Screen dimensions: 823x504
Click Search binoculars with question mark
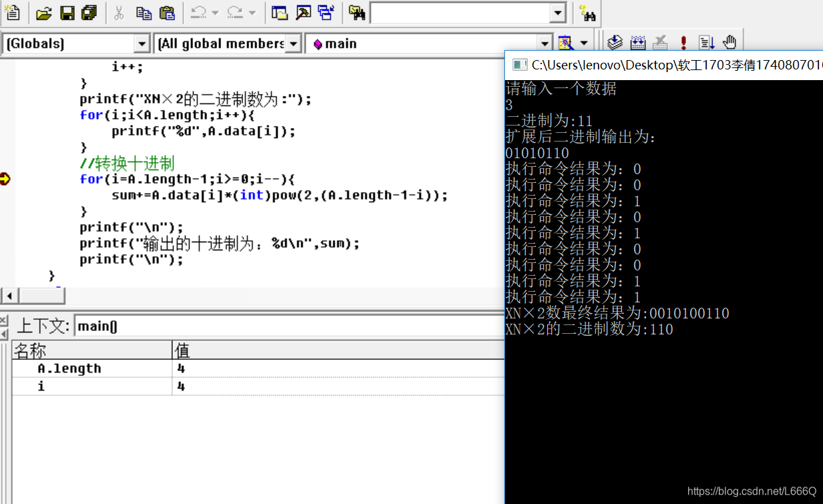point(587,12)
